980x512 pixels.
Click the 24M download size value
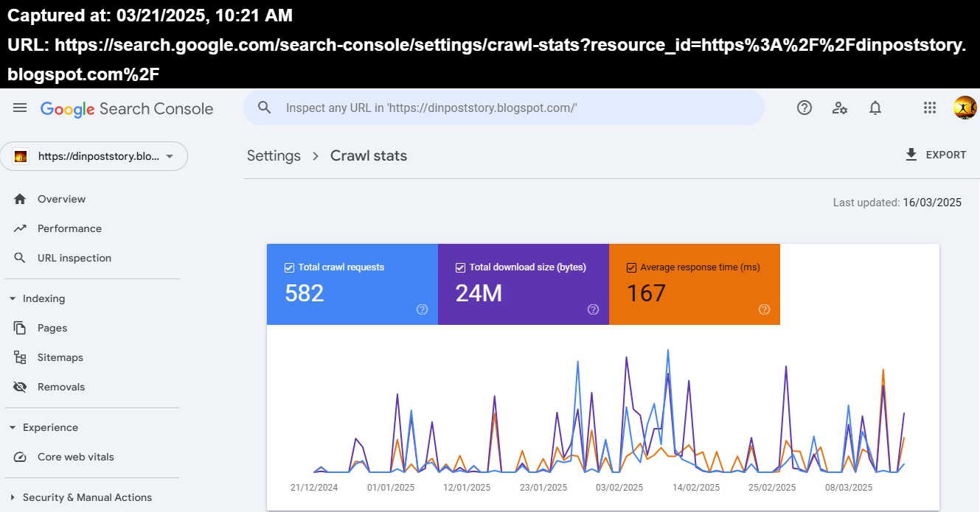(x=479, y=293)
